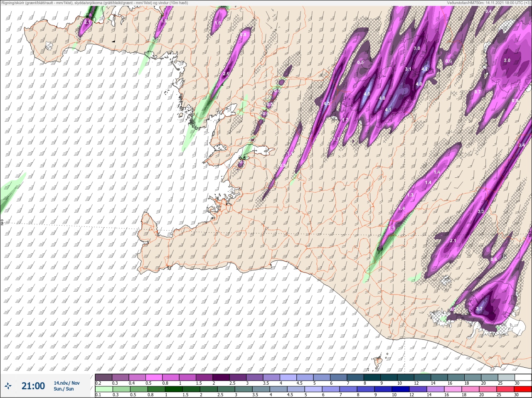The image size is (532, 398).
Task: Click the 4.5 precipitation value on the map
Action: 327,103
